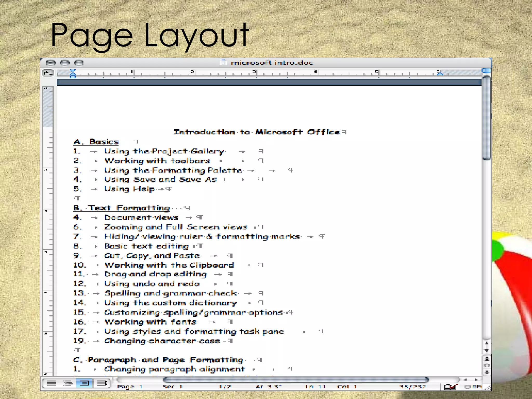Click the line 'Using undo and redo'
The height and width of the screenshot is (399, 532).
152,284
